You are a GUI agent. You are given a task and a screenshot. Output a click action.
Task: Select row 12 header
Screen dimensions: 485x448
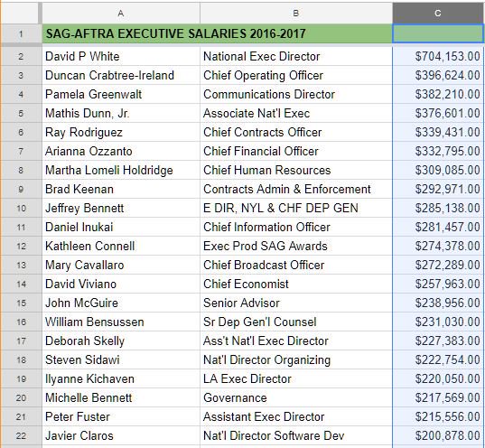21,246
